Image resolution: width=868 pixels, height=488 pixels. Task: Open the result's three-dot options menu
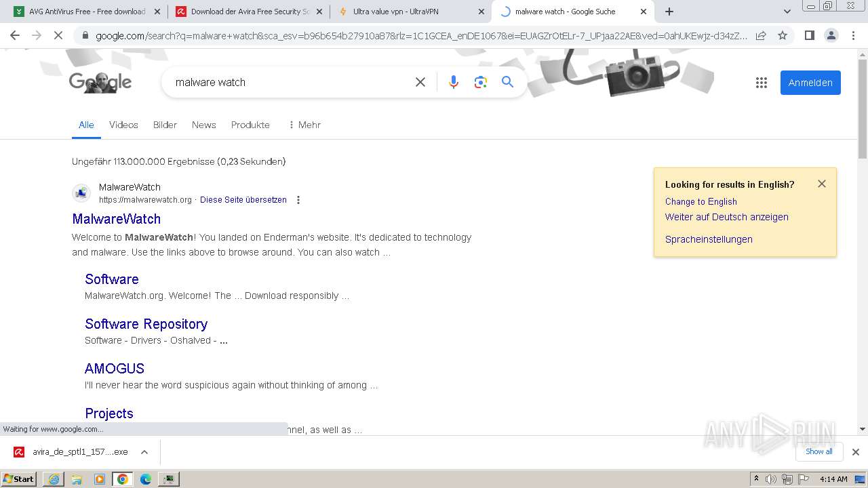[298, 200]
